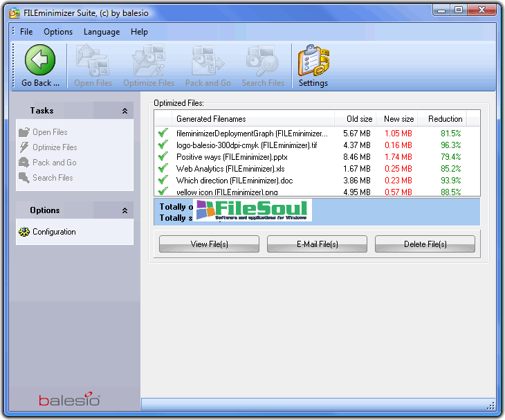Open the Language menu
The width and height of the screenshot is (505, 420).
click(101, 32)
